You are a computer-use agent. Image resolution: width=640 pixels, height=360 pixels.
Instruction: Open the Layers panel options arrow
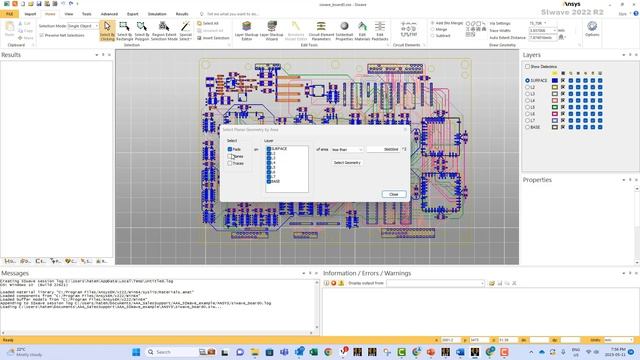(624, 55)
